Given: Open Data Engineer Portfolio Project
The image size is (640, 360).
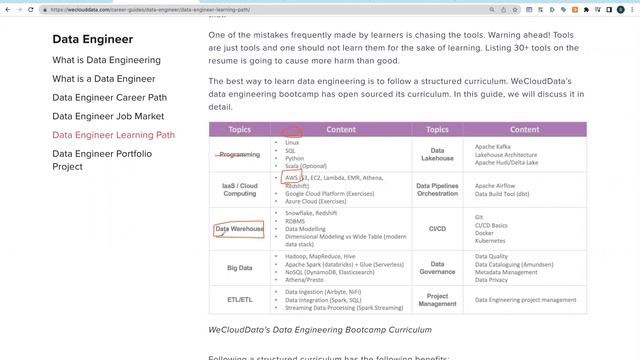Looking at the screenshot, I should point(102,160).
